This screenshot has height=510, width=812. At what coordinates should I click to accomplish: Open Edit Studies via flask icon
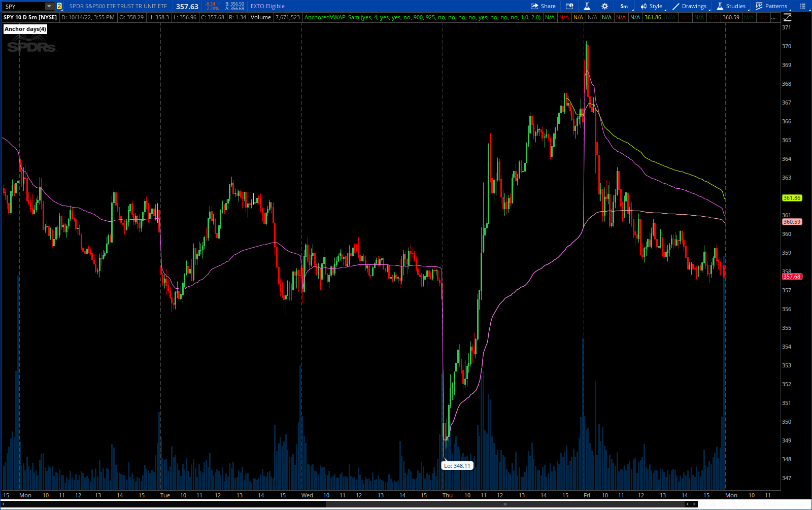pyautogui.click(x=587, y=6)
